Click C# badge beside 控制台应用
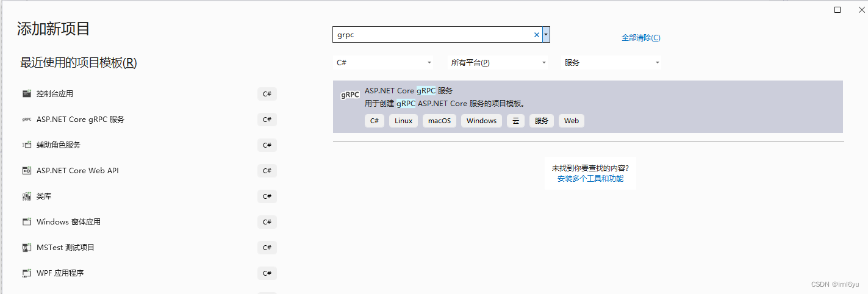The width and height of the screenshot is (868, 294). coord(267,94)
